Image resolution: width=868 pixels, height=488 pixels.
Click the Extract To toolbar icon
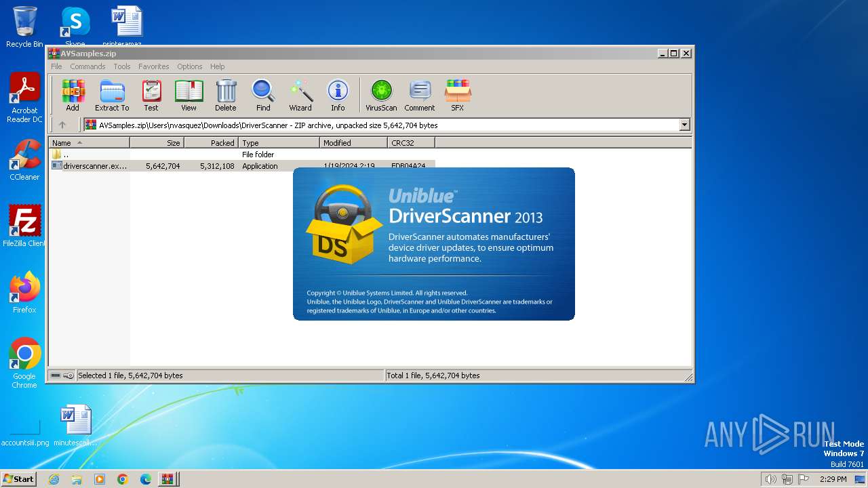(x=112, y=95)
